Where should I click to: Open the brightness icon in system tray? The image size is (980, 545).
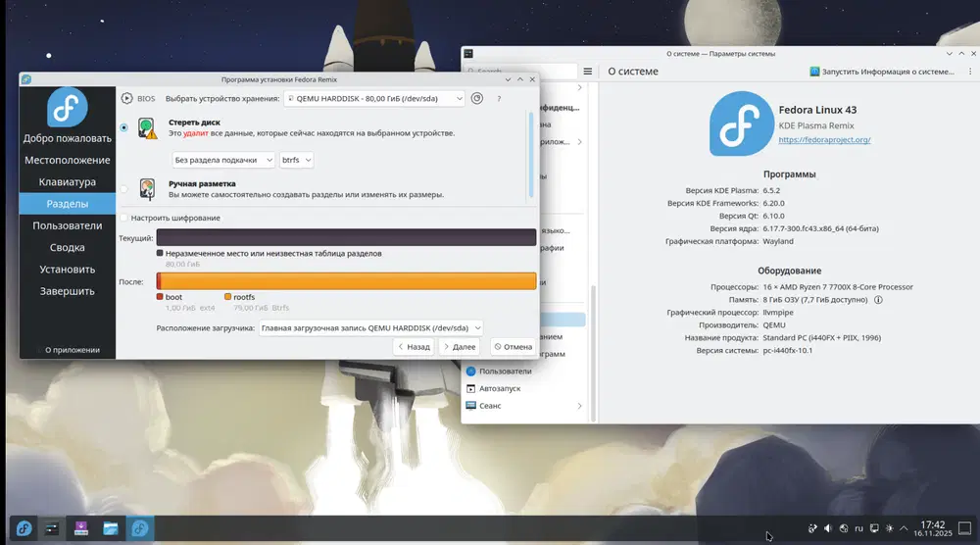[x=890, y=528]
